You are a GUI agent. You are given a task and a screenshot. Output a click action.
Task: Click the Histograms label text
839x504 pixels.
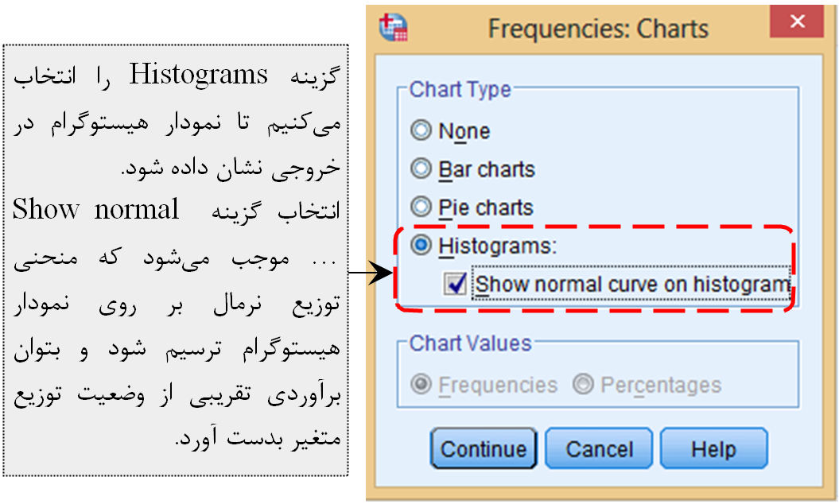(498, 246)
